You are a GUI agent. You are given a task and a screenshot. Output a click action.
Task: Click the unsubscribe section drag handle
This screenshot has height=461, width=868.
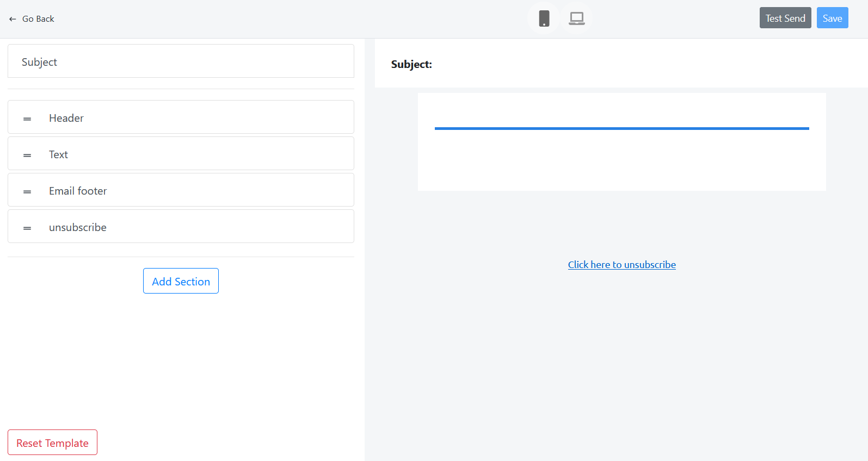point(27,228)
